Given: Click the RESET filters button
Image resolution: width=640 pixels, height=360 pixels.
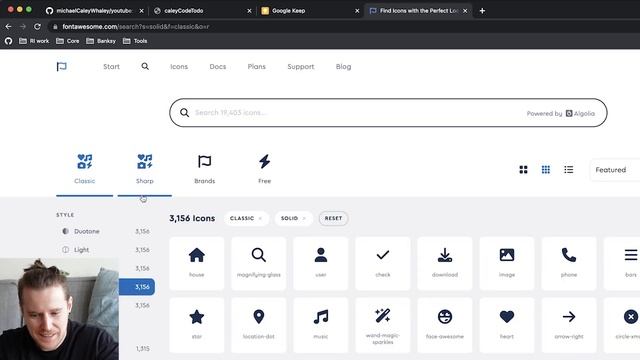Looking at the screenshot, I should pos(333,218).
